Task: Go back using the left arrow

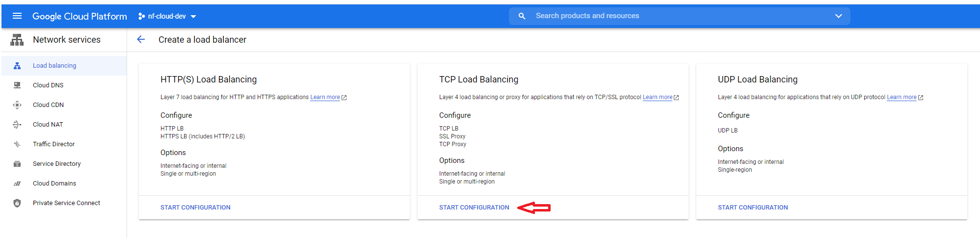Action: tap(141, 39)
